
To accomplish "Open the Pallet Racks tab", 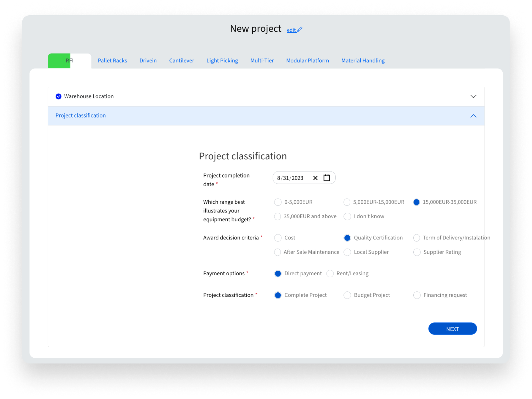I will pos(112,61).
